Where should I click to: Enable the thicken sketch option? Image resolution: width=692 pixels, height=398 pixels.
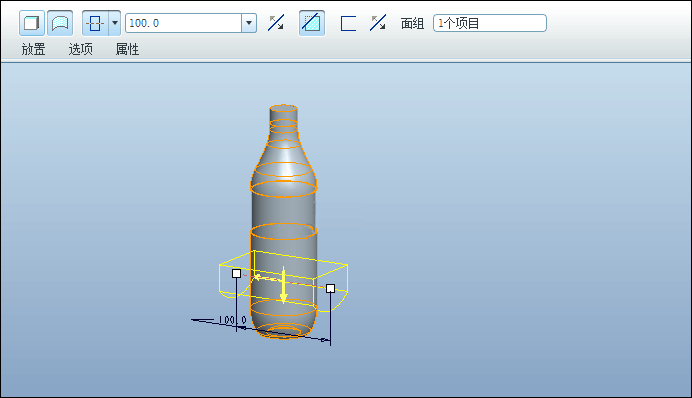coord(348,23)
